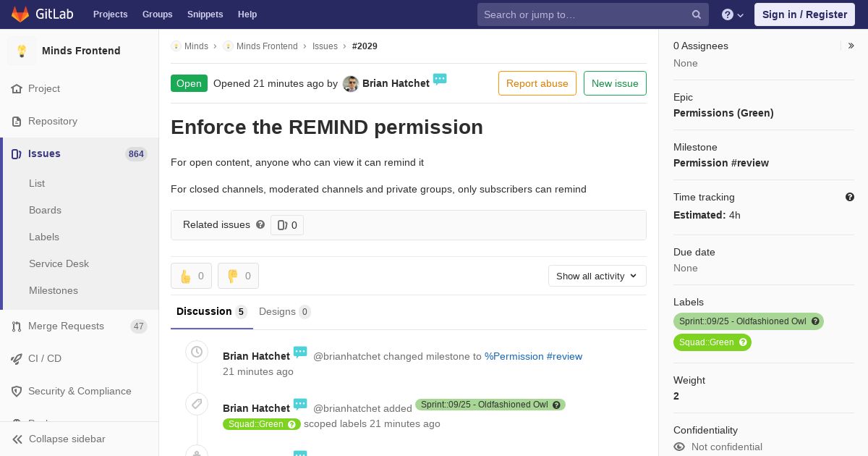Click the Issues breadcrumb link
The width and height of the screenshot is (868, 456).
[x=325, y=46]
